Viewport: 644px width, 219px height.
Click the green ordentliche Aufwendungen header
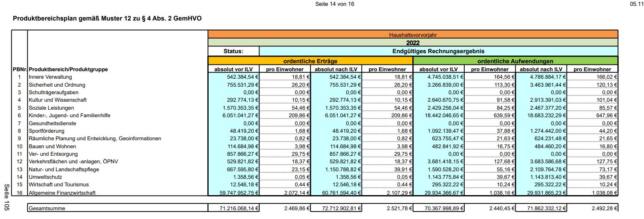[515, 61]
